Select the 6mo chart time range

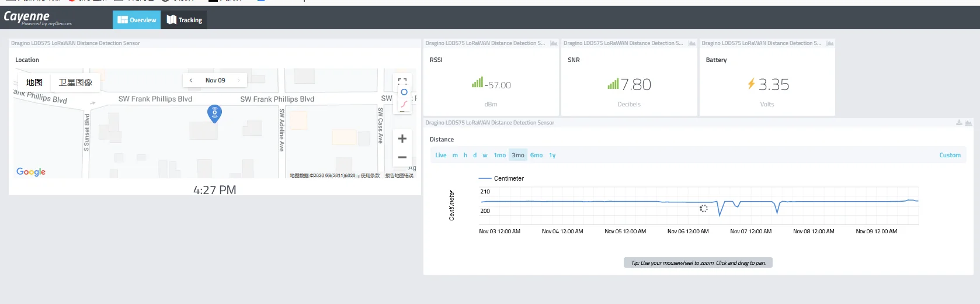[x=536, y=156]
